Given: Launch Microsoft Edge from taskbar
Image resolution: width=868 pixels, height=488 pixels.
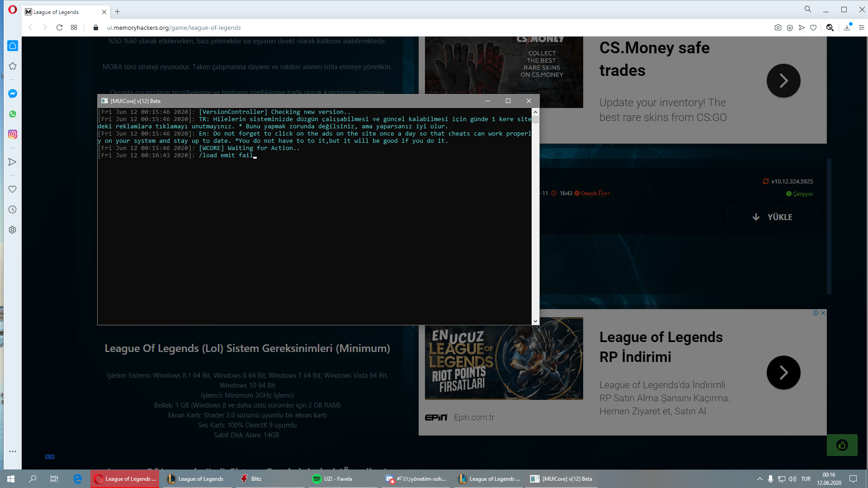Looking at the screenshot, I should click(78, 479).
